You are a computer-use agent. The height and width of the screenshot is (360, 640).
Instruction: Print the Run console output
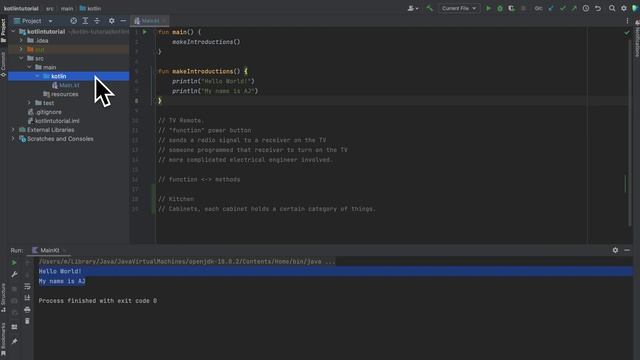coord(27,310)
